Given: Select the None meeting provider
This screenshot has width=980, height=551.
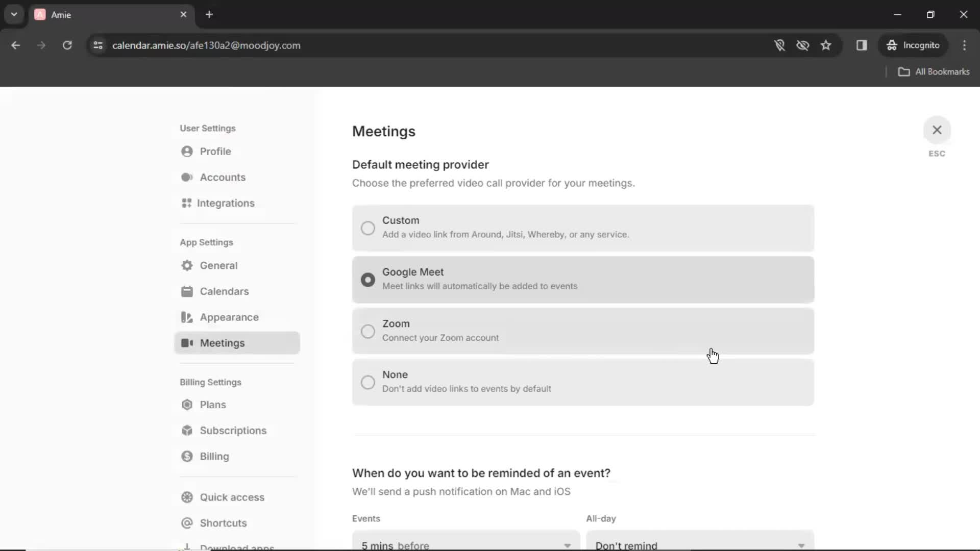Looking at the screenshot, I should point(367,382).
